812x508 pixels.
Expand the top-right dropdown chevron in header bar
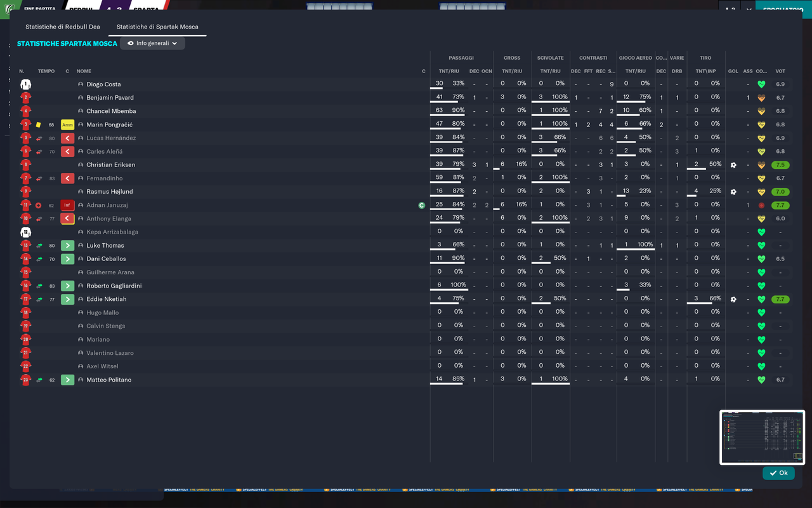pyautogui.click(x=749, y=10)
